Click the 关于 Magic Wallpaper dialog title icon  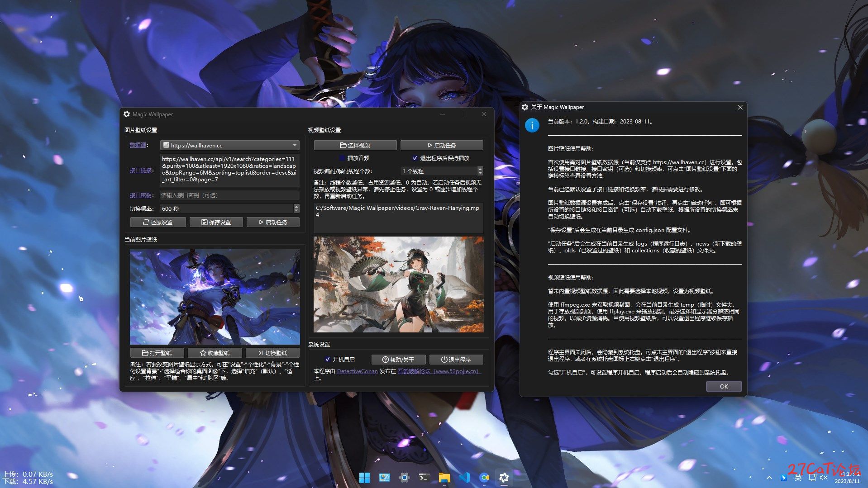(525, 107)
